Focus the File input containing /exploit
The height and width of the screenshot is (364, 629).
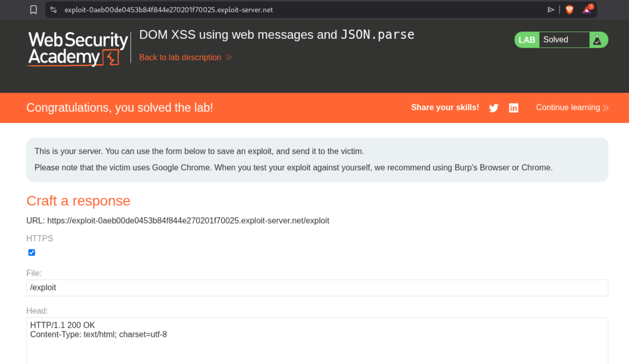(x=317, y=288)
